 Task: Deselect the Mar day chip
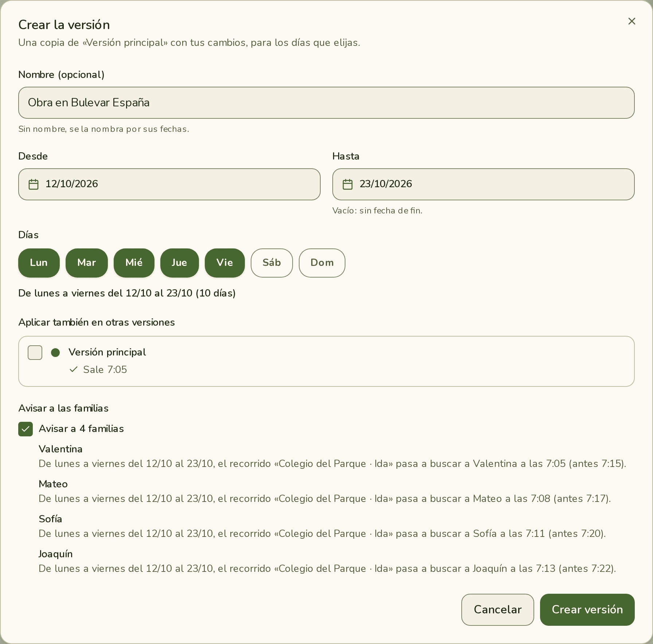tap(87, 263)
